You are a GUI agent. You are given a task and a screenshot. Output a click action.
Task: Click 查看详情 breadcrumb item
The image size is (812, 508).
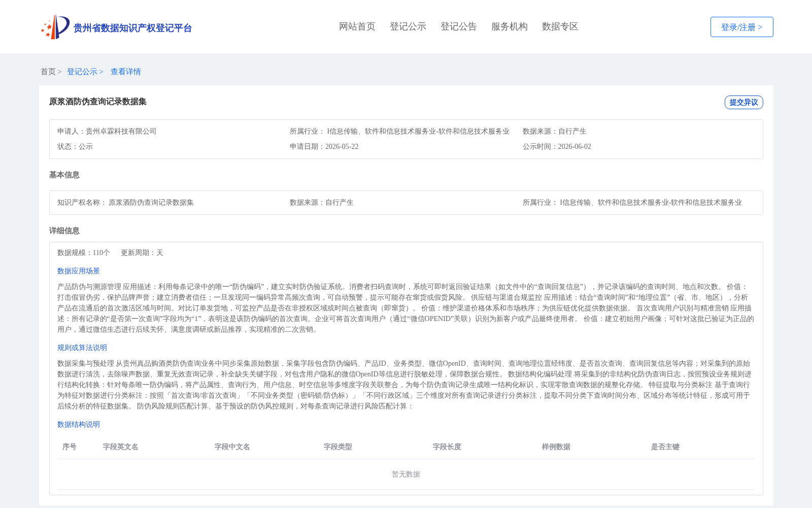[126, 72]
